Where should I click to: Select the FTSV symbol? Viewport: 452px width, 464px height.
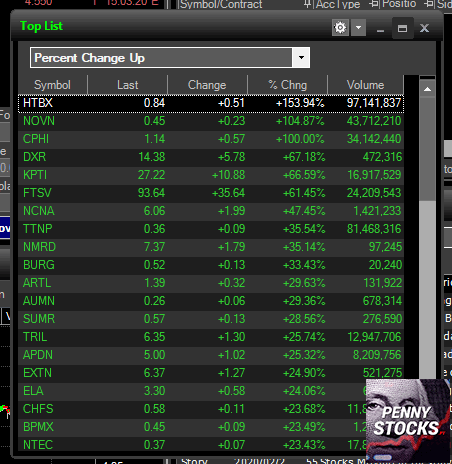click(x=37, y=193)
